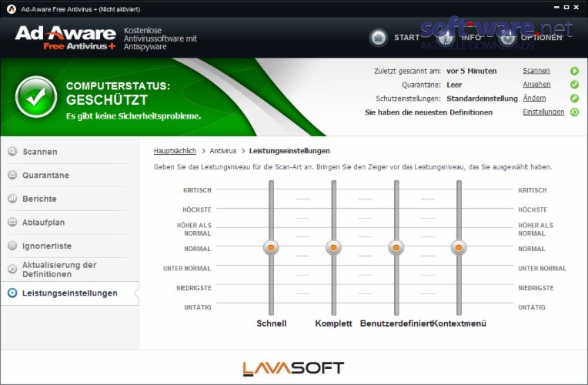Image resolution: width=588 pixels, height=385 pixels.
Task: Click the Hauptsächlich breadcrumb link
Action: [x=175, y=151]
